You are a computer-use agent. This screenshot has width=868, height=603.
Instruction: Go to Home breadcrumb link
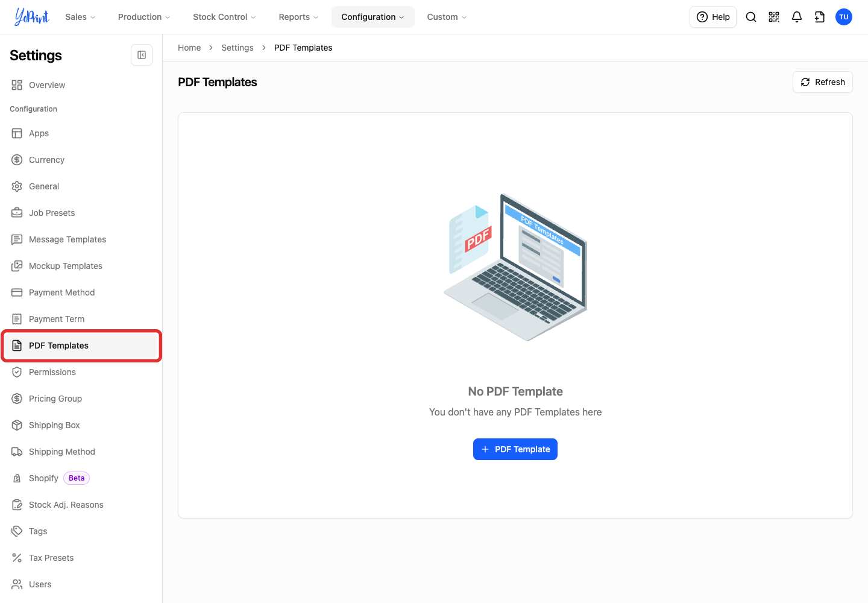point(189,48)
